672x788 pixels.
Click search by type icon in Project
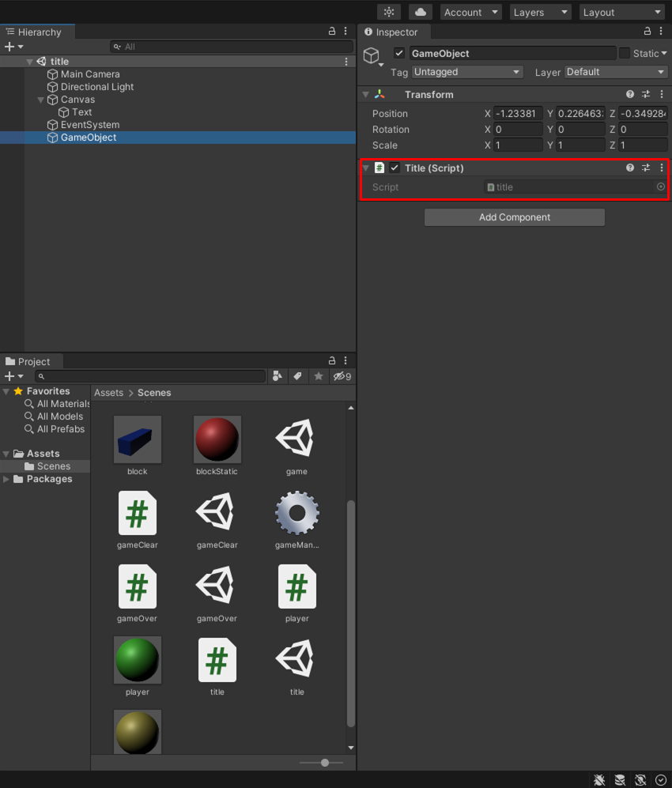[x=277, y=376]
